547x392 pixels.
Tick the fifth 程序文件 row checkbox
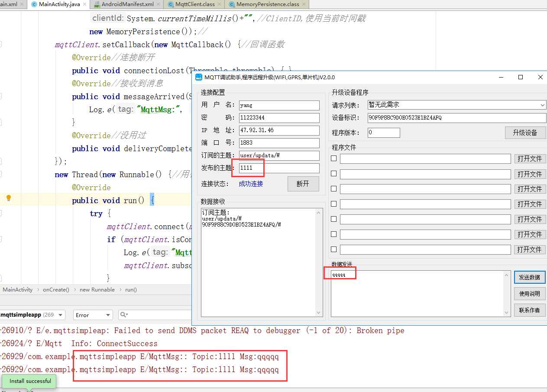(333, 219)
